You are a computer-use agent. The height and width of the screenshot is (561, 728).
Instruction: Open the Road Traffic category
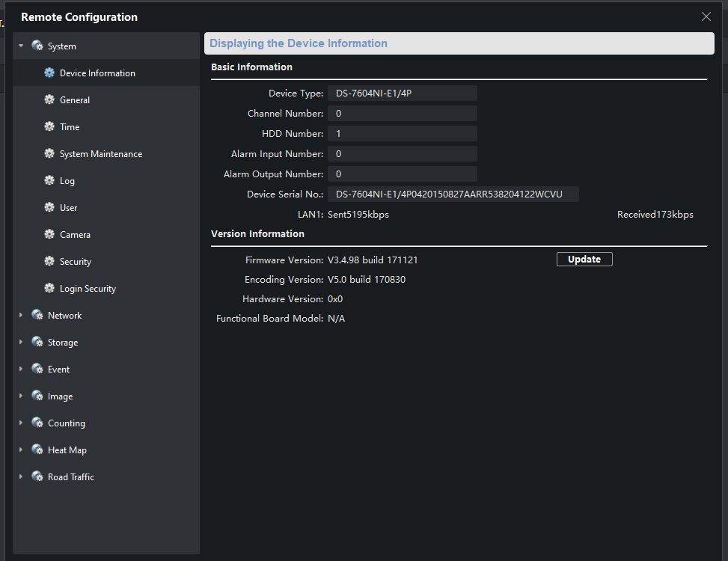70,477
